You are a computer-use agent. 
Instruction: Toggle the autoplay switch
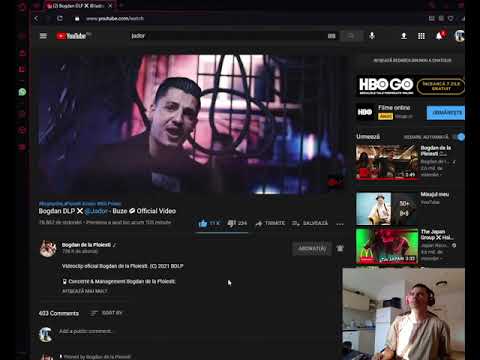click(459, 137)
